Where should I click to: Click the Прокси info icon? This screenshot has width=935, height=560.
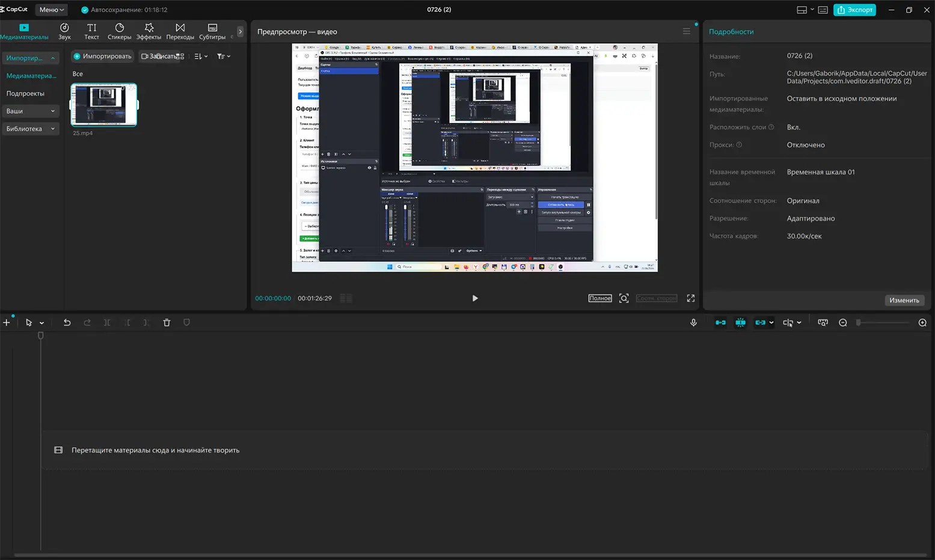(x=739, y=145)
